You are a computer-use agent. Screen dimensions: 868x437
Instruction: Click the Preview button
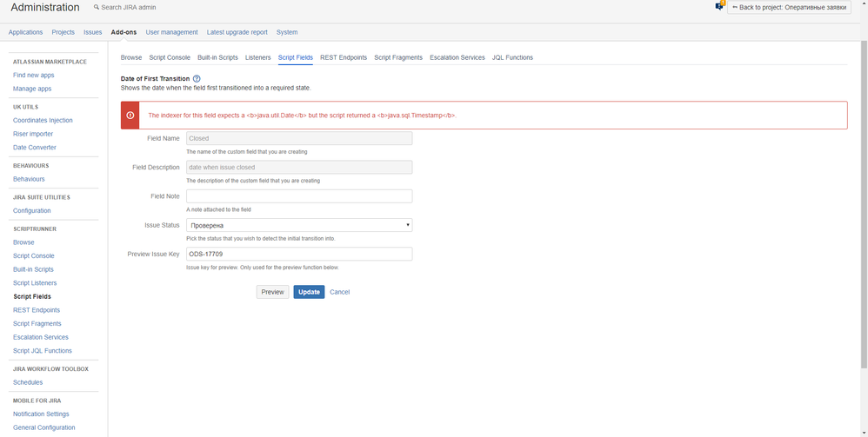pos(272,292)
